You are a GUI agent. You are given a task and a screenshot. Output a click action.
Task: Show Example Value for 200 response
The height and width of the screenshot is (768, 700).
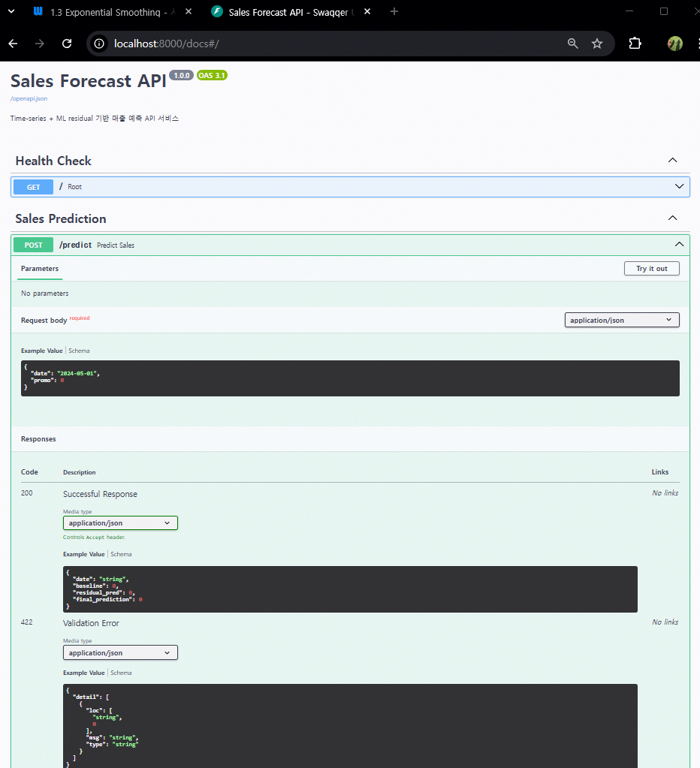84,554
